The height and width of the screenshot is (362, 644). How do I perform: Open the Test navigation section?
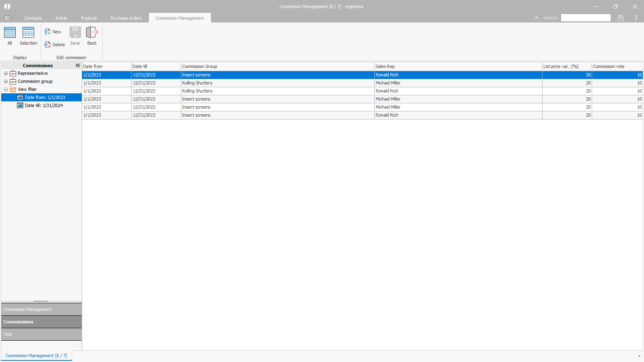41,334
